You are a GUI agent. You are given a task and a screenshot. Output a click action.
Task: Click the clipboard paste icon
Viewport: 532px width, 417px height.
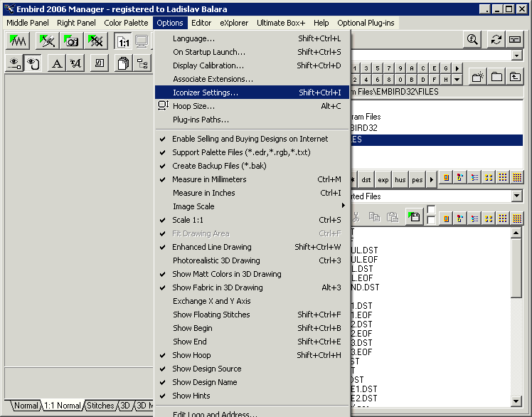pyautogui.click(x=393, y=217)
